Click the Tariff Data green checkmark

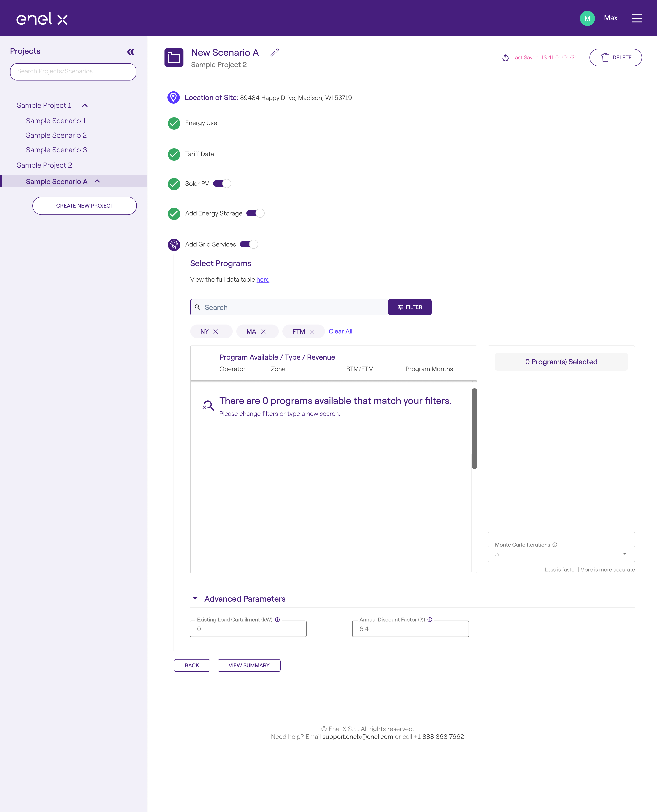[174, 154]
